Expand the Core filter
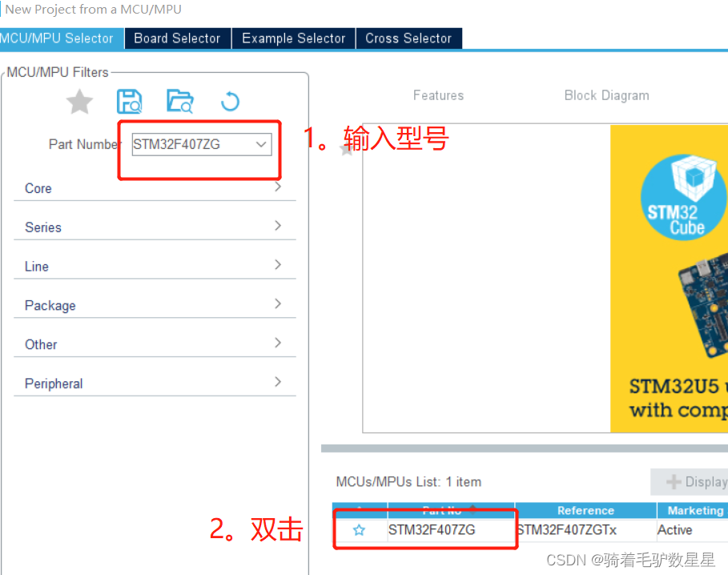Viewport: 728px width, 575px height. tap(155, 188)
